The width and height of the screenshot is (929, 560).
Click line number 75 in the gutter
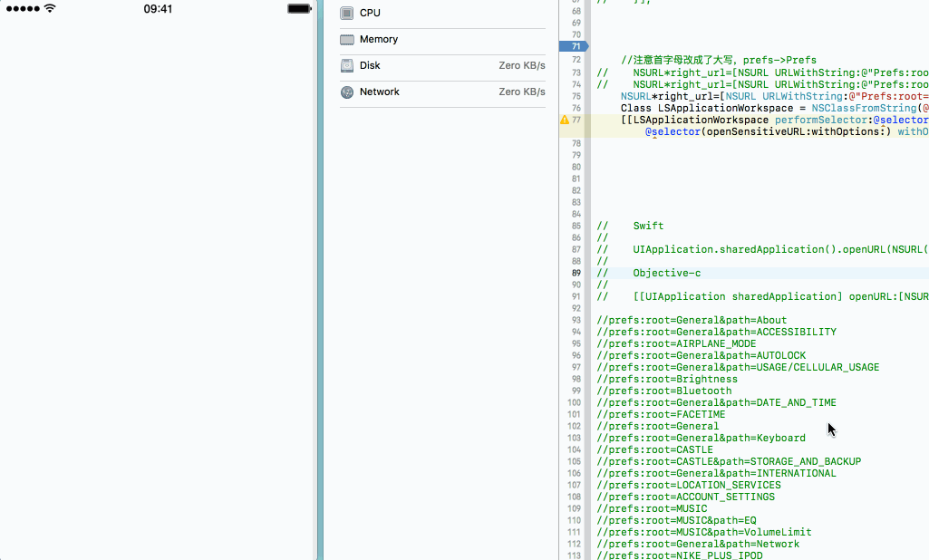[x=576, y=97]
